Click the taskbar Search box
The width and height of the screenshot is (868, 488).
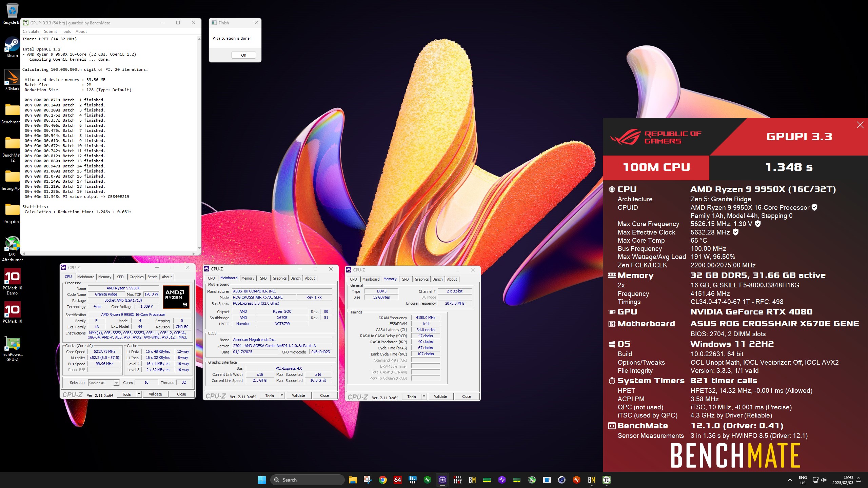pyautogui.click(x=307, y=480)
